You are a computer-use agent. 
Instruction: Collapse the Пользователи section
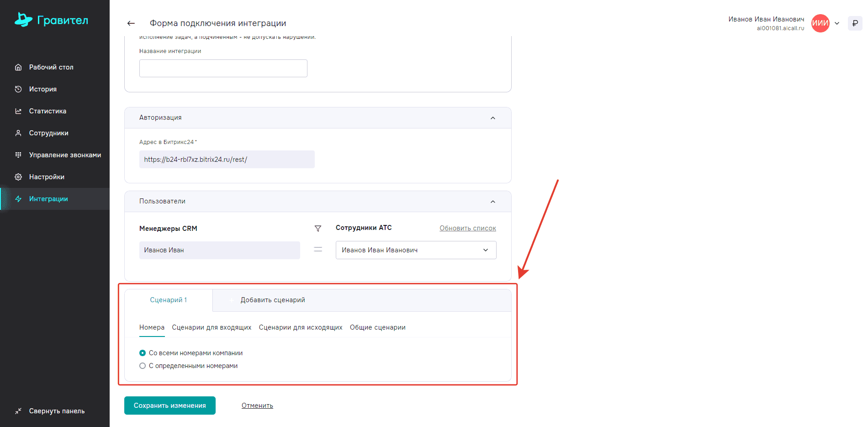click(492, 202)
